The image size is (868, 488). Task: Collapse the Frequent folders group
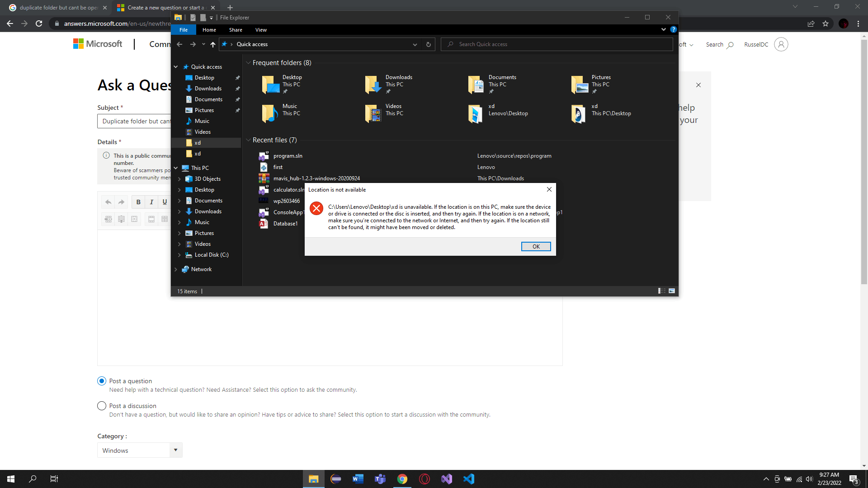tap(248, 63)
